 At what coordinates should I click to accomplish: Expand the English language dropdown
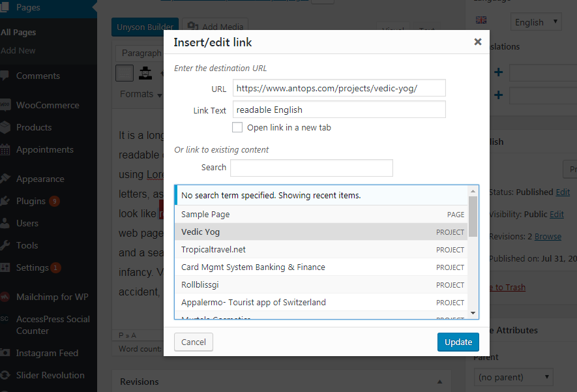(x=536, y=22)
